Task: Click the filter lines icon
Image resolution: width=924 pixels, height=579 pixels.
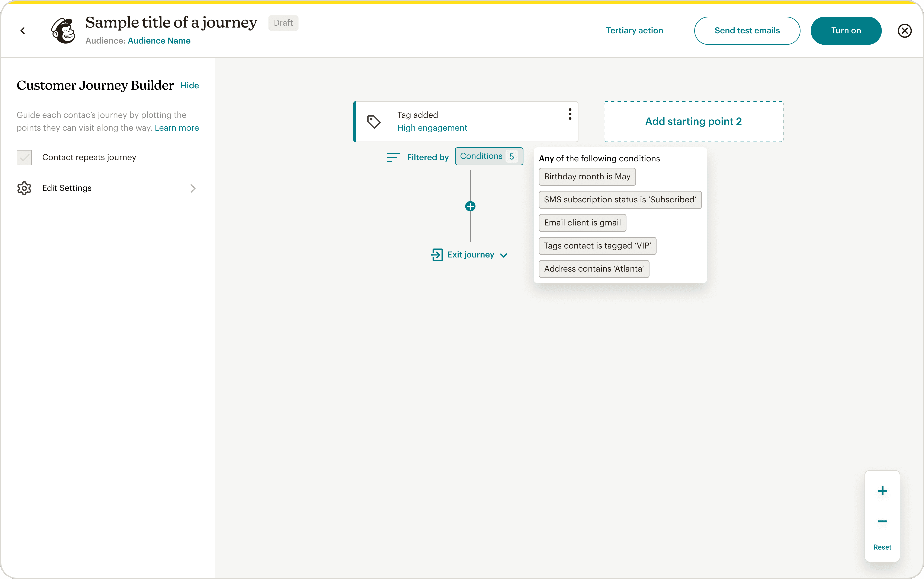Action: tap(393, 157)
